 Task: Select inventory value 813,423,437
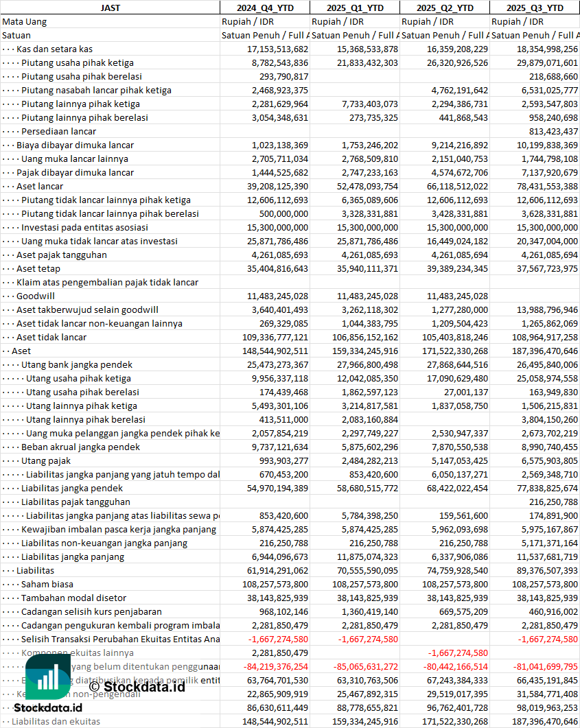point(553,131)
